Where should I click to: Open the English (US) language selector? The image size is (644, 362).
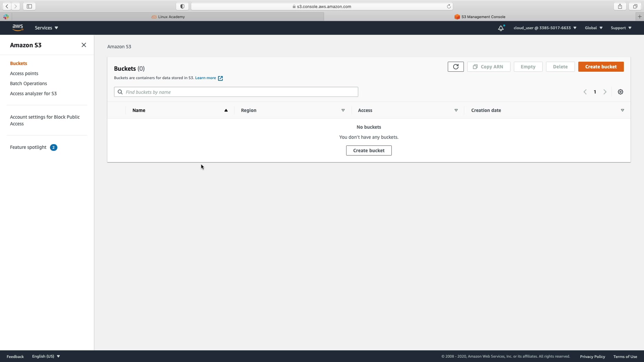coord(46,356)
